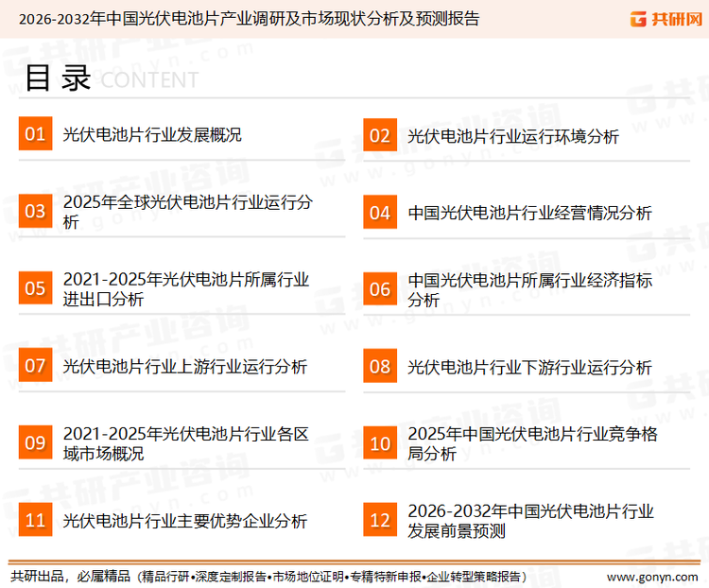The height and width of the screenshot is (588, 709).
Task: Open 2026-2032年中国光伏电池片行业发展前景预测
Action: 531,521
